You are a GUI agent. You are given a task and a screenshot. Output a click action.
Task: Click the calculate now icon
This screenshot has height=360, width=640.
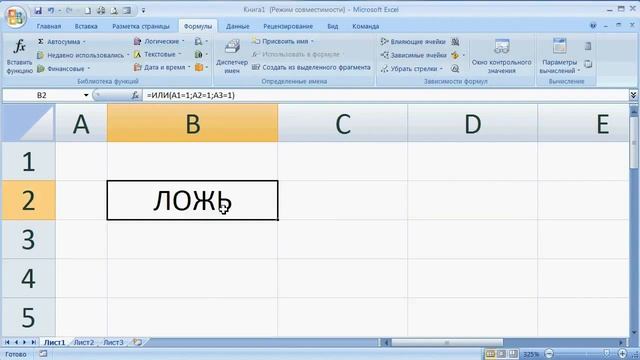click(x=588, y=46)
